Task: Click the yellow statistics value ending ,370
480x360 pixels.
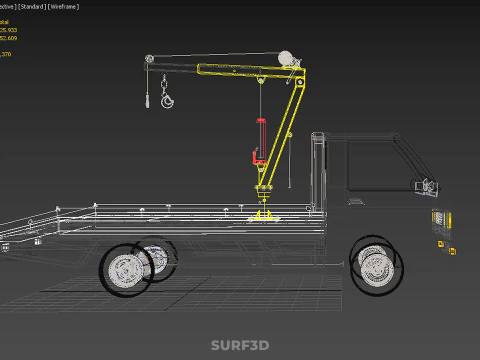Action: point(6,54)
